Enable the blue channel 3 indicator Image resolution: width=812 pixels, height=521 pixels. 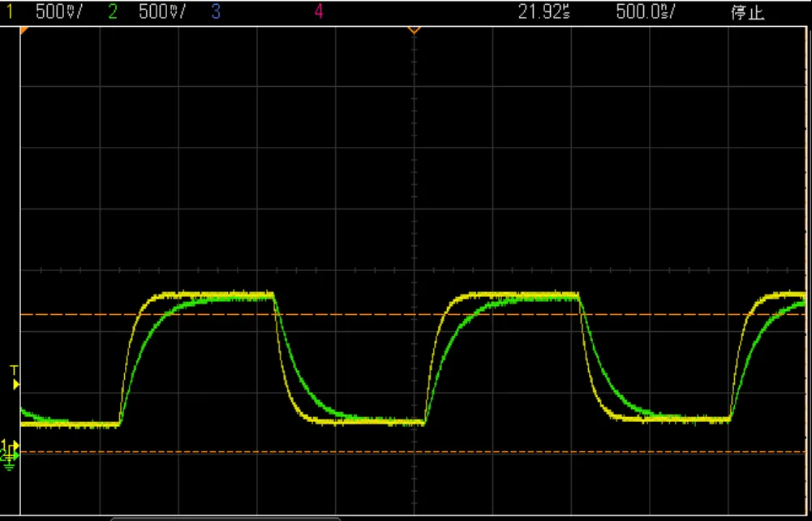pos(215,13)
